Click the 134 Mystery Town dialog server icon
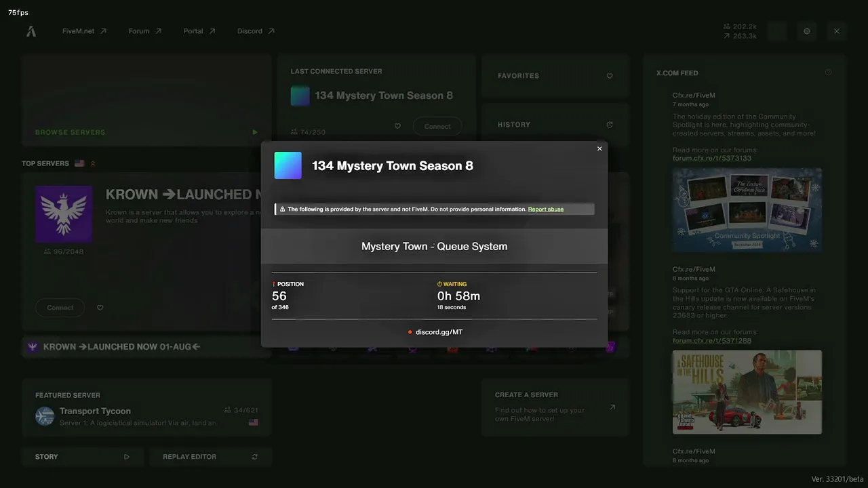The width and height of the screenshot is (868, 488). (288, 165)
